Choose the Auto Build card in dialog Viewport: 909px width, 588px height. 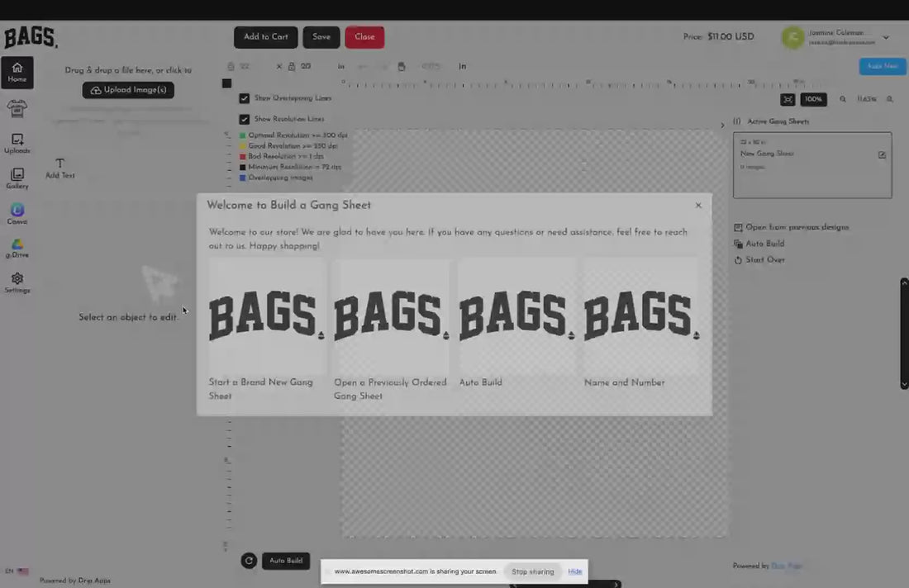[517, 325]
